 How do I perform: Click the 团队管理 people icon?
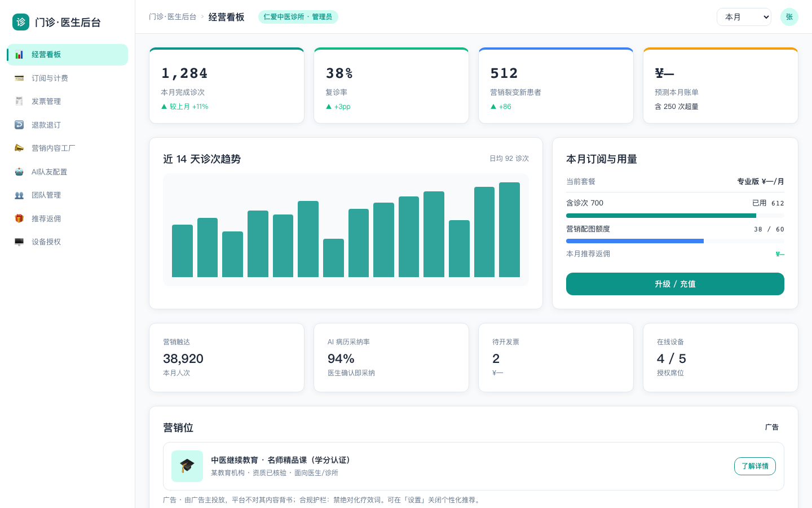click(19, 195)
